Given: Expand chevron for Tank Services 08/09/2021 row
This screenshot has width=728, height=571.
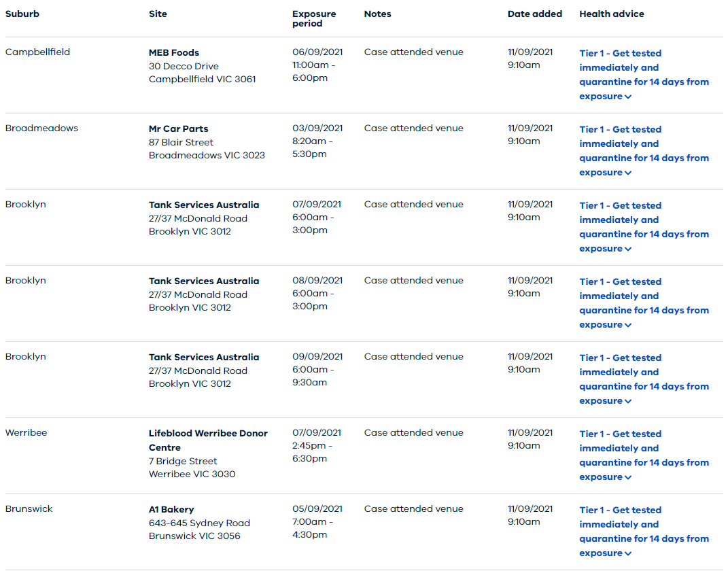Looking at the screenshot, I should (x=628, y=325).
